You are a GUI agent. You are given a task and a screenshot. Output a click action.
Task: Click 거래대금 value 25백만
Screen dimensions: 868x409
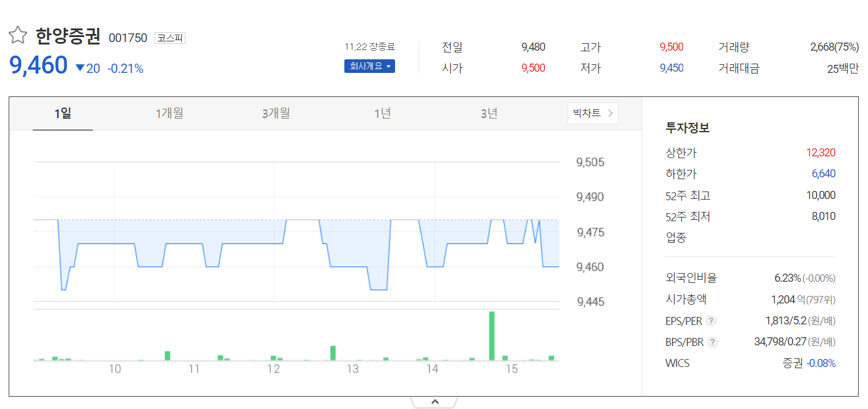point(843,69)
